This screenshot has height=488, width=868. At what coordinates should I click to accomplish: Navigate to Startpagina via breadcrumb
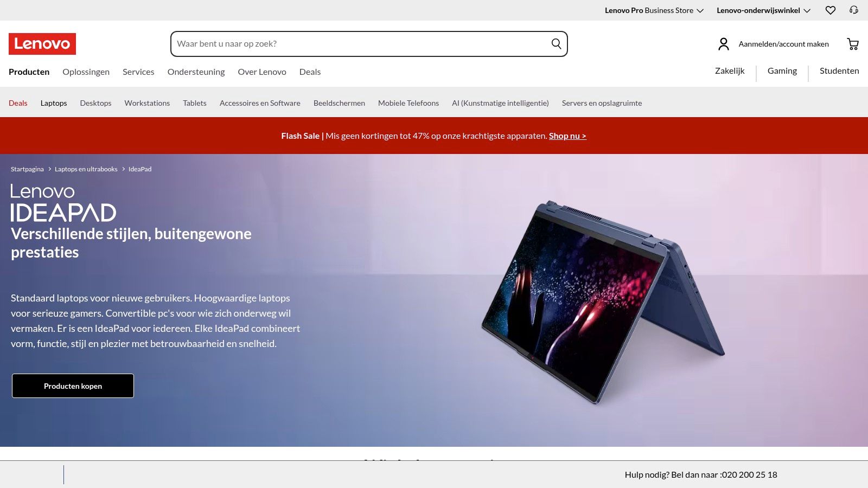click(27, 169)
